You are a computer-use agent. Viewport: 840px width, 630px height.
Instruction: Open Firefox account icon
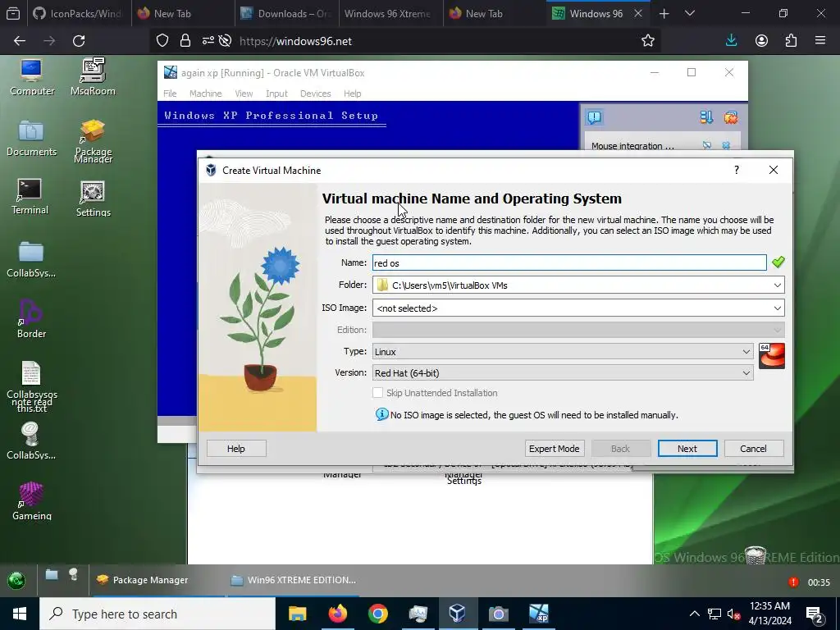click(x=761, y=41)
